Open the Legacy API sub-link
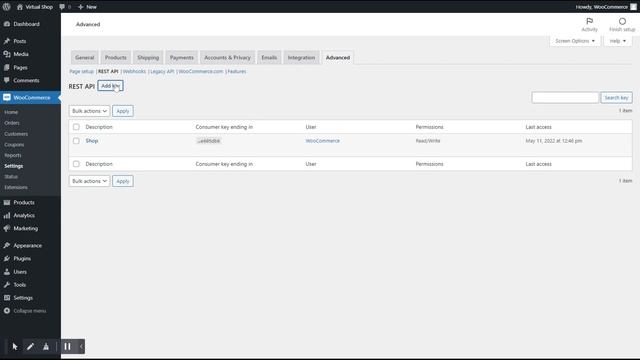This screenshot has height=360, width=640. [x=162, y=71]
